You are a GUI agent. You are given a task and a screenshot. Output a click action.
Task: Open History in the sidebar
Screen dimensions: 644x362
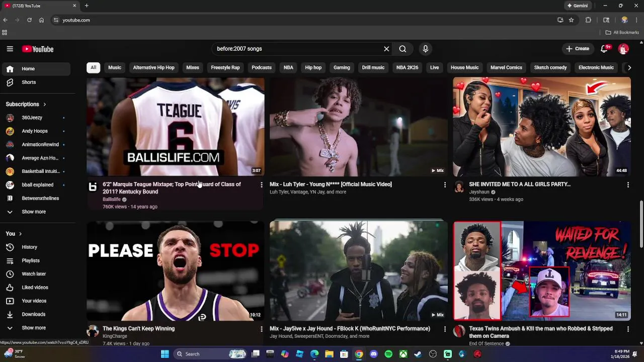click(36, 247)
